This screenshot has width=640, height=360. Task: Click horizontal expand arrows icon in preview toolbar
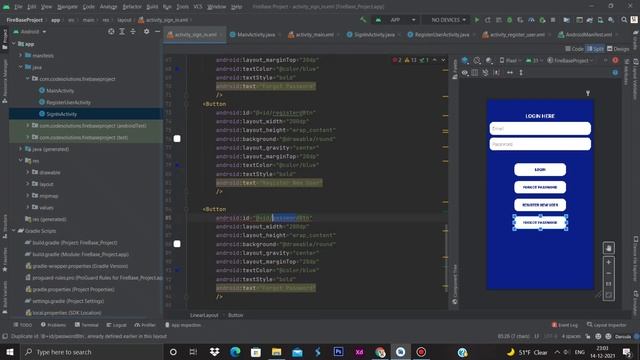(510, 72)
